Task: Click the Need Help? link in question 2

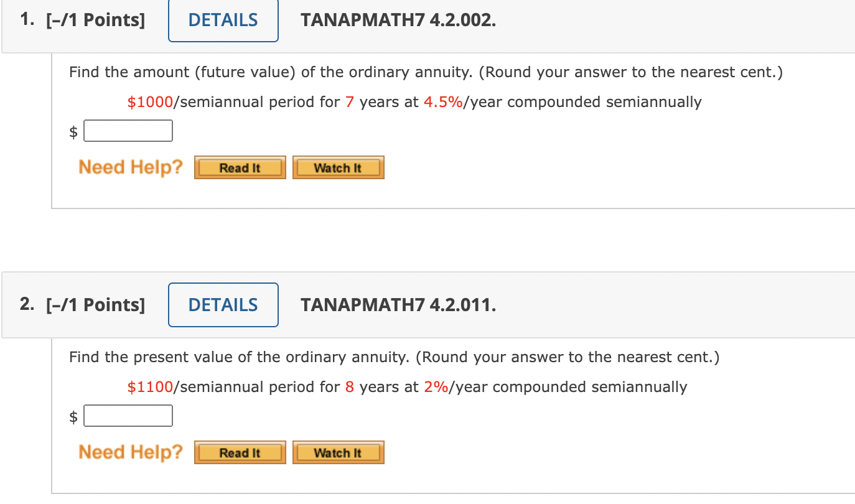Action: pyautogui.click(x=129, y=452)
